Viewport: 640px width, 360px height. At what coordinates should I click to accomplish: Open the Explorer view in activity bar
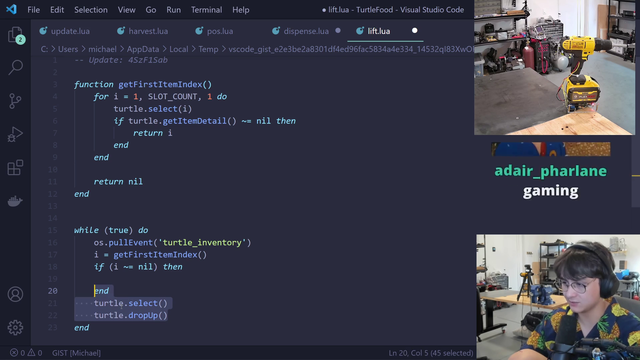tap(16, 35)
